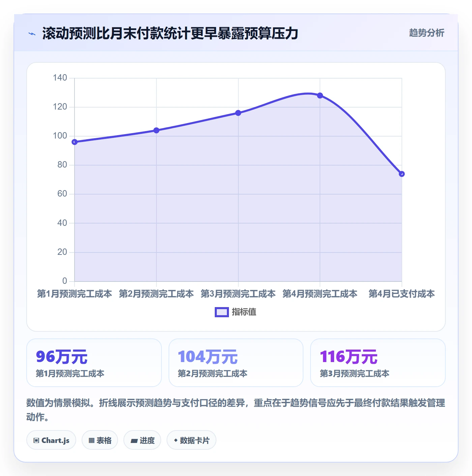The width and height of the screenshot is (472, 476).
Task: Click the 第2月预测完工成本 x-axis label
Action: 156,294
